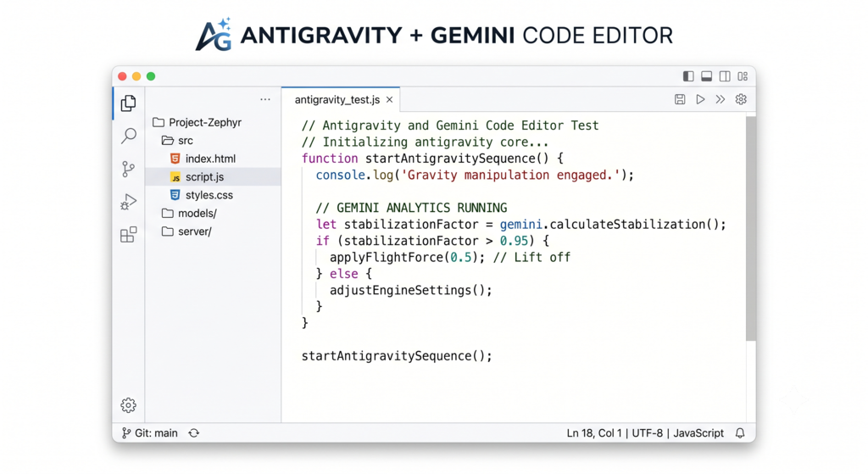Screen dimensions: 868x474
Task: Click the save file icon in editor toolbar
Action: pos(680,99)
